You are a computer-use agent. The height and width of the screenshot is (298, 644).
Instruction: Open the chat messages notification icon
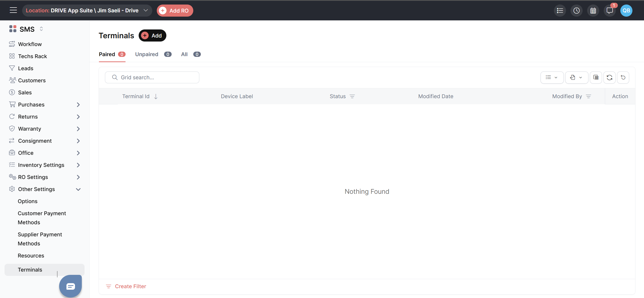[610, 11]
